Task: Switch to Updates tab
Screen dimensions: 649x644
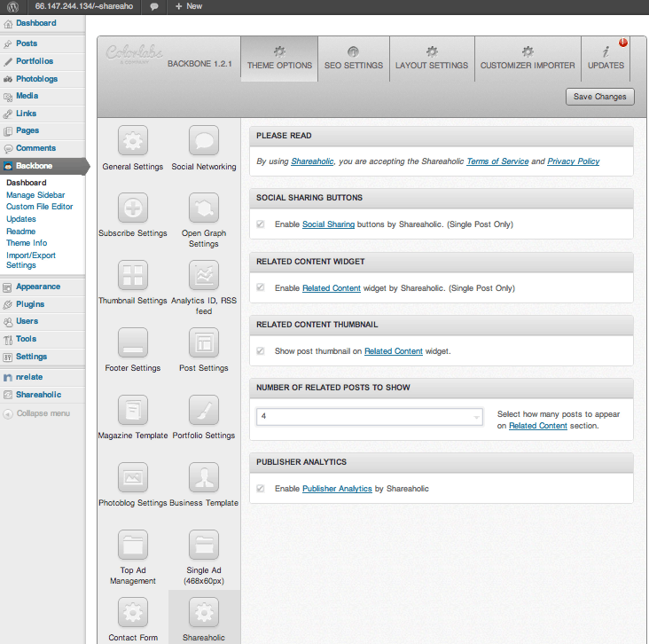Action: 606,59
